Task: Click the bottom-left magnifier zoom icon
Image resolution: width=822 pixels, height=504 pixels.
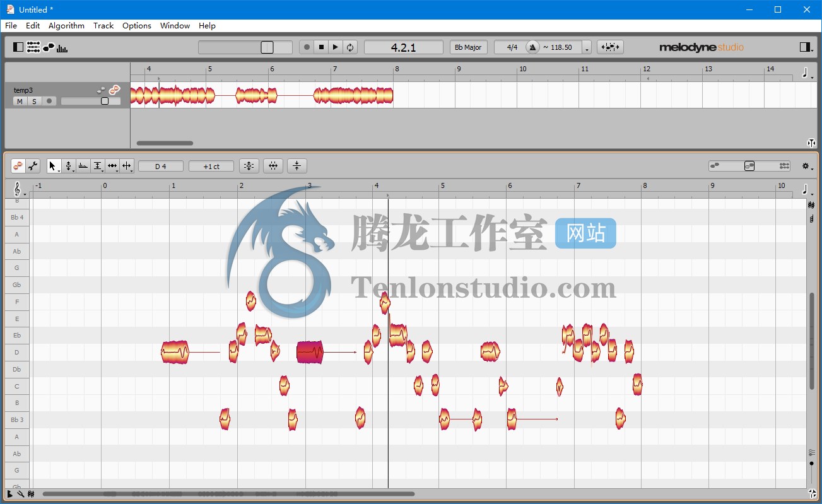Action: tap(20, 494)
